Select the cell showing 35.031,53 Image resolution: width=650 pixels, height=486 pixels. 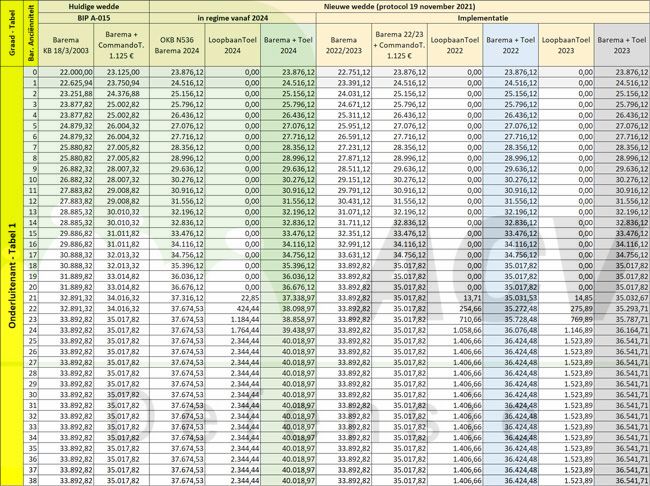510,298
